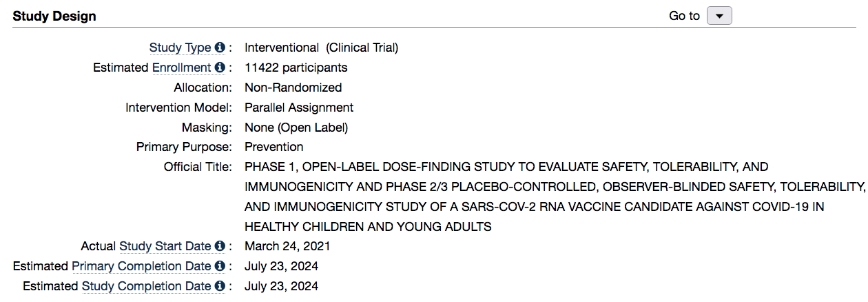Open the Go to dropdown arrow
Viewport: 868px width, 302px height.
tap(719, 16)
